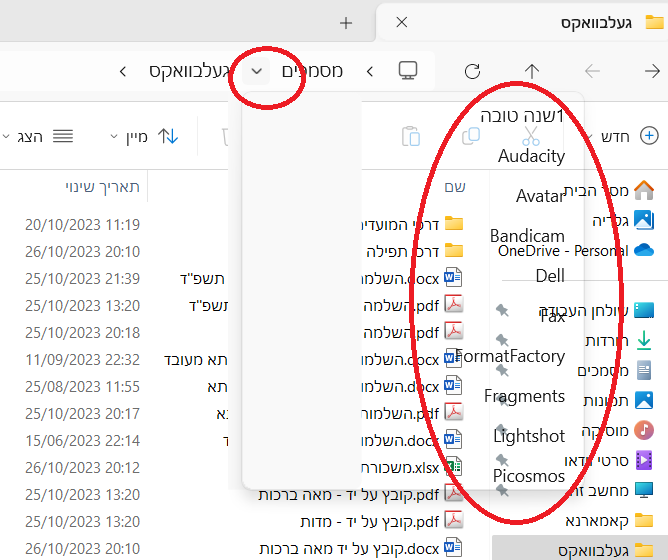Add a new tab with plus button

pos(346,23)
